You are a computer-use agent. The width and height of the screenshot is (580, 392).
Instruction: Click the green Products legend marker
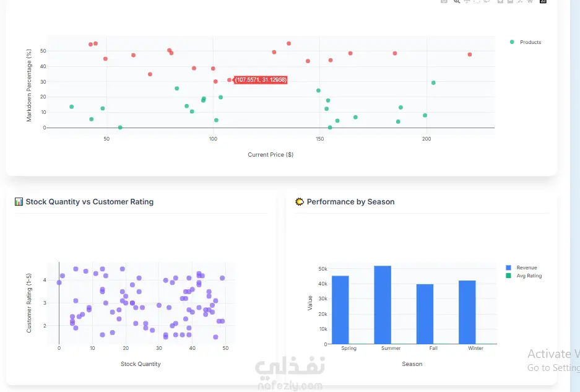(512, 42)
